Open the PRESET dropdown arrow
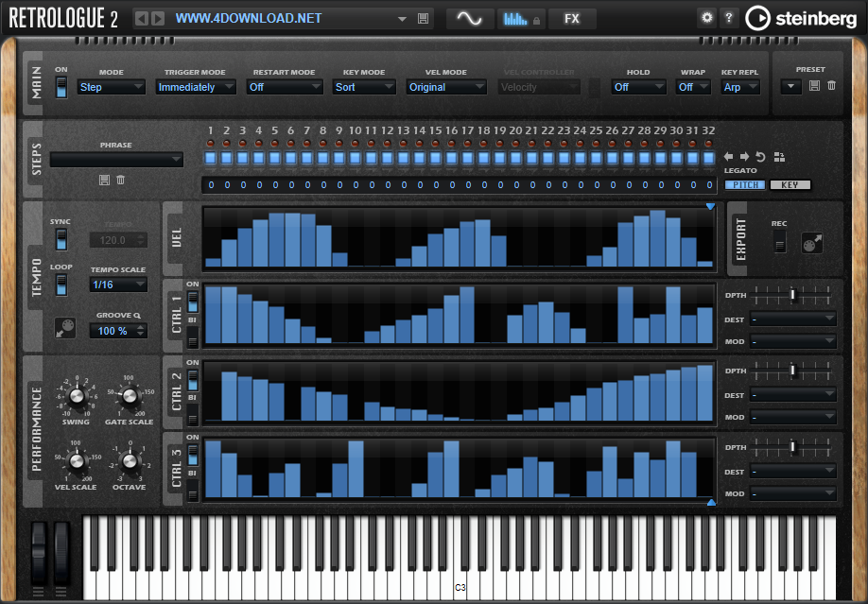This screenshot has height=604, width=868. click(x=791, y=86)
